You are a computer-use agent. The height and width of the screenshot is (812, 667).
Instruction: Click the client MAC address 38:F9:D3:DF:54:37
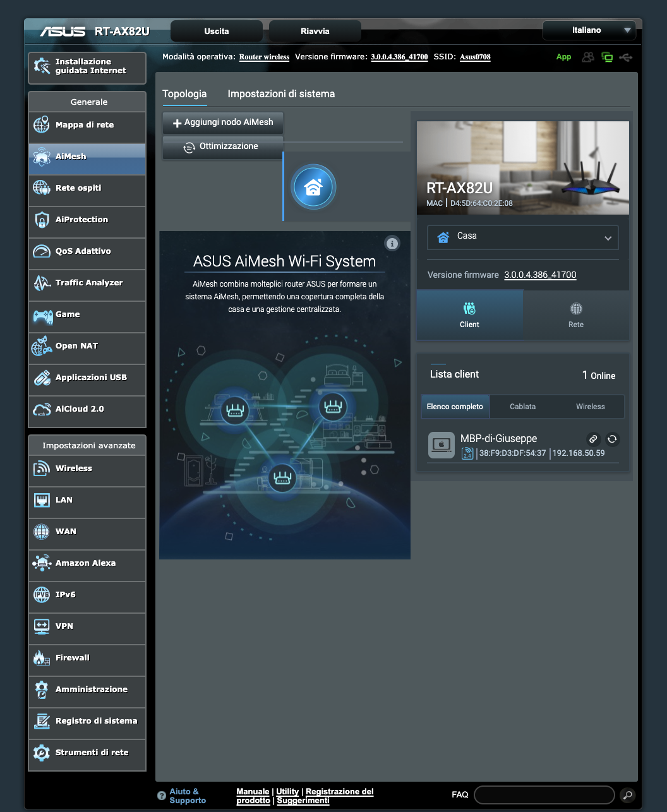(512, 453)
